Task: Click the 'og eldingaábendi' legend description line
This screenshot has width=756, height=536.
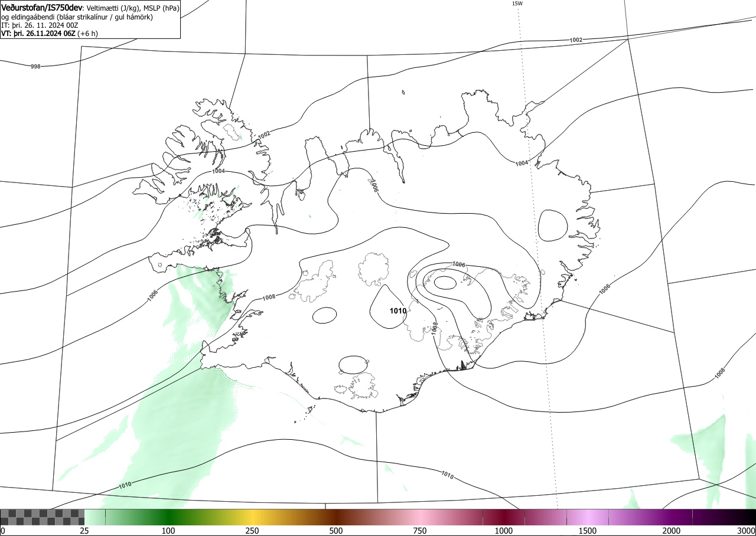Action: tap(77, 17)
